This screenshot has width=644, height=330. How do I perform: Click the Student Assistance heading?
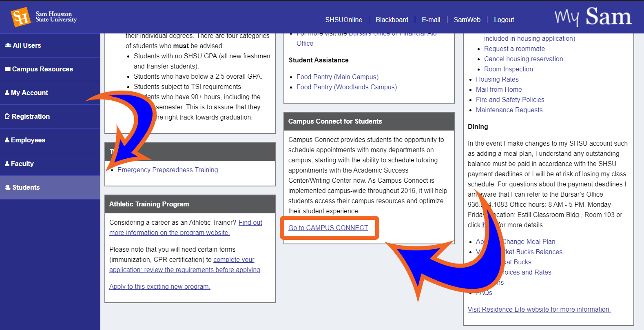click(x=319, y=60)
